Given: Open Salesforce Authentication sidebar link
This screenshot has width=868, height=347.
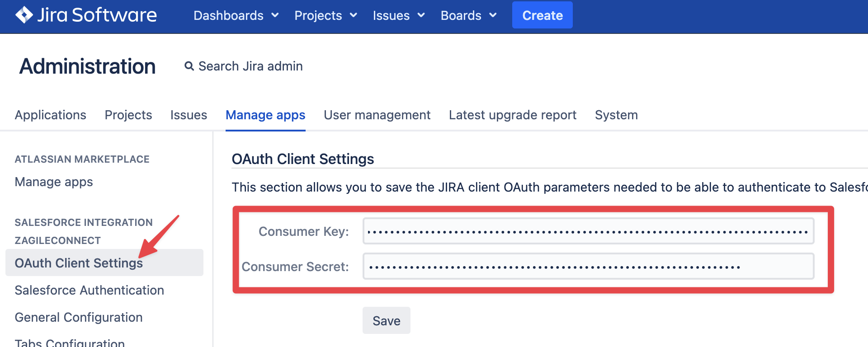Looking at the screenshot, I should tap(89, 291).
